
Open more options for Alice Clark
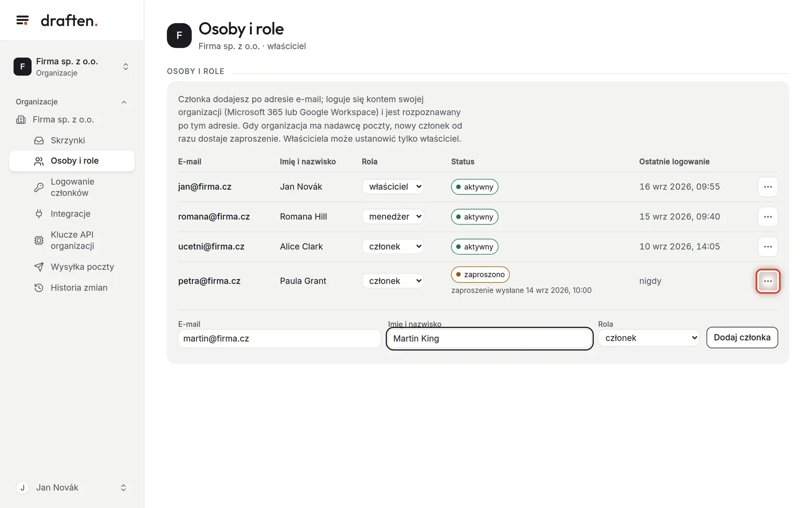[x=768, y=247]
